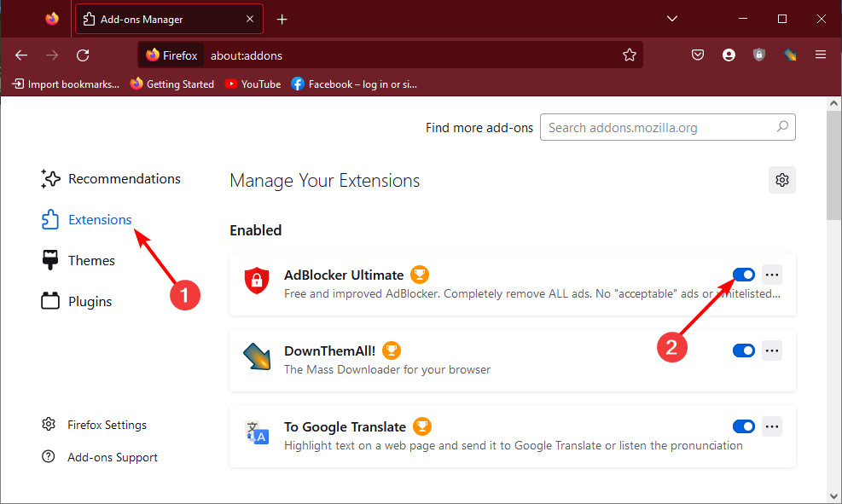Click the Manage Your Extensions heading

click(324, 180)
